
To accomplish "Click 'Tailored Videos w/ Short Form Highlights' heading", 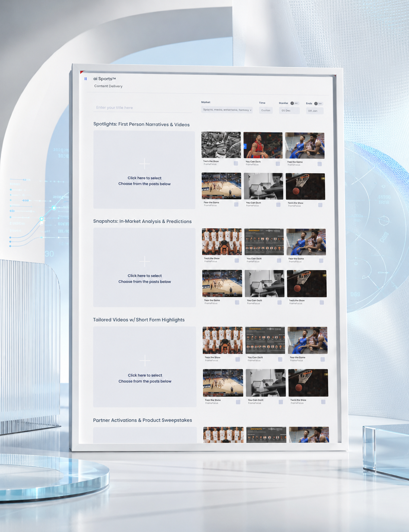I will (139, 320).
